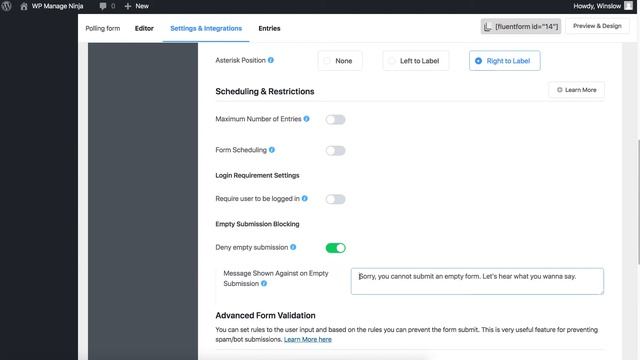Image resolution: width=640 pixels, height=360 pixels.
Task: Open the comments bubble icon
Action: [103, 6]
